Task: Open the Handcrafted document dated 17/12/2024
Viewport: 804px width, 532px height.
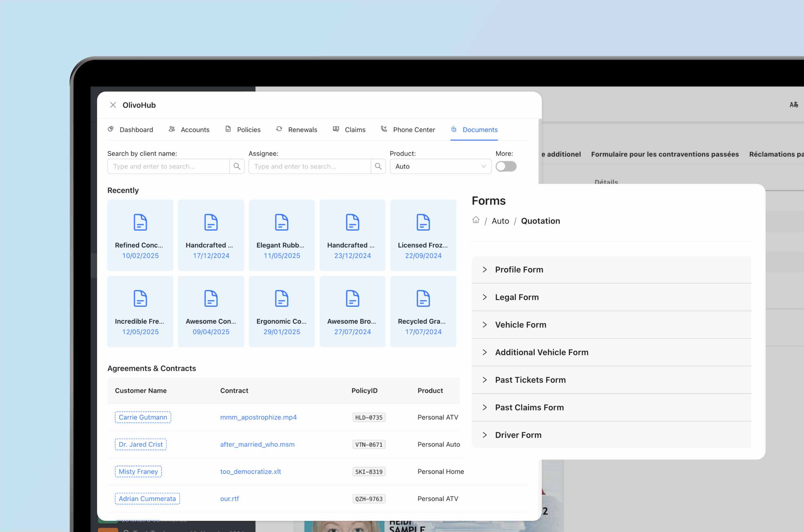Action: [x=211, y=235]
